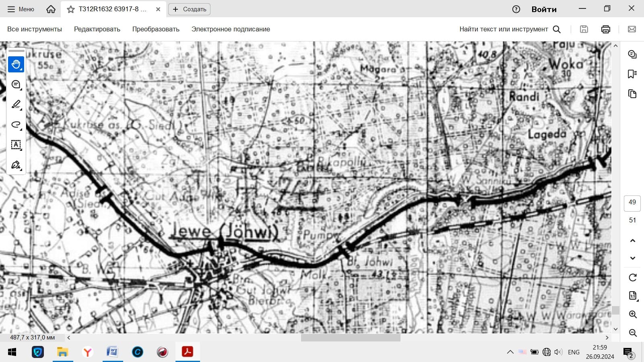644x362 pixels.
Task: Select the Hand pan tool
Action: (16, 64)
